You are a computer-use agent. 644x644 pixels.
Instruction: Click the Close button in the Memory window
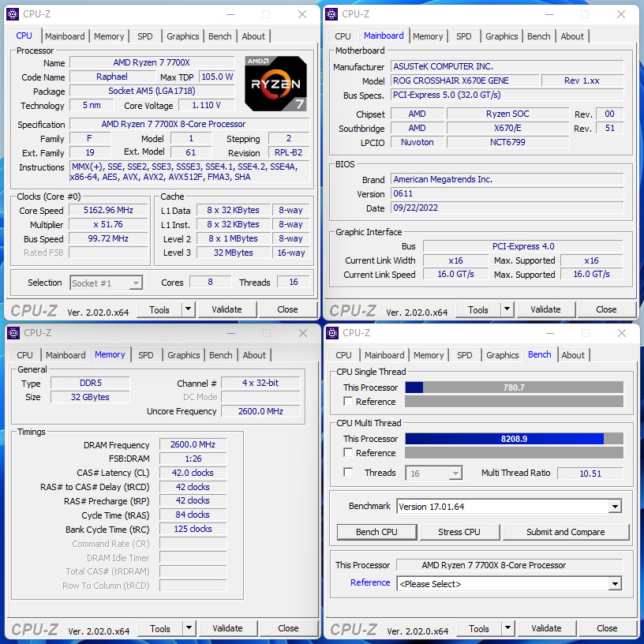288,628
